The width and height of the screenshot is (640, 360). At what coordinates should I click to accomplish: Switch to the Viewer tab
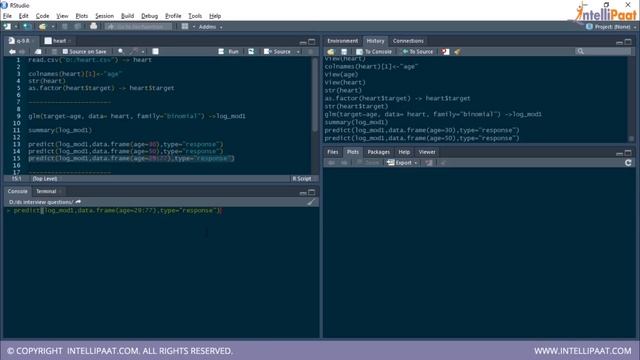click(x=427, y=152)
